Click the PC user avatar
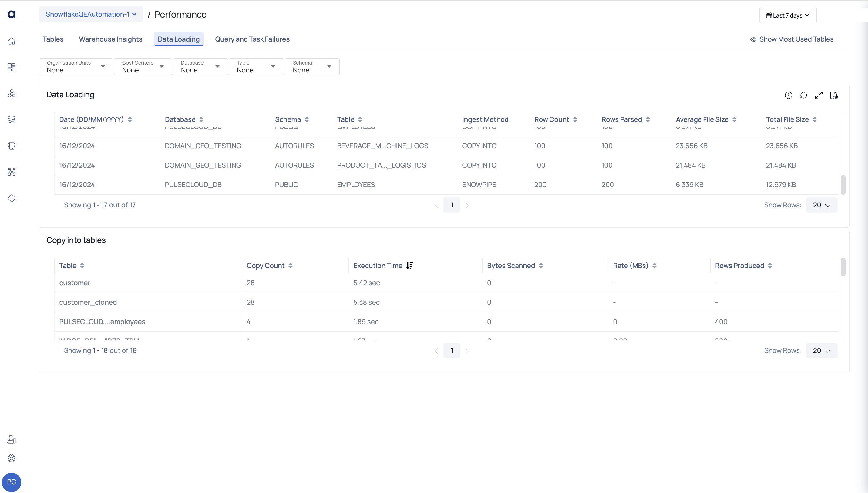Screen dimensions: 868x493 [x=12, y=482]
